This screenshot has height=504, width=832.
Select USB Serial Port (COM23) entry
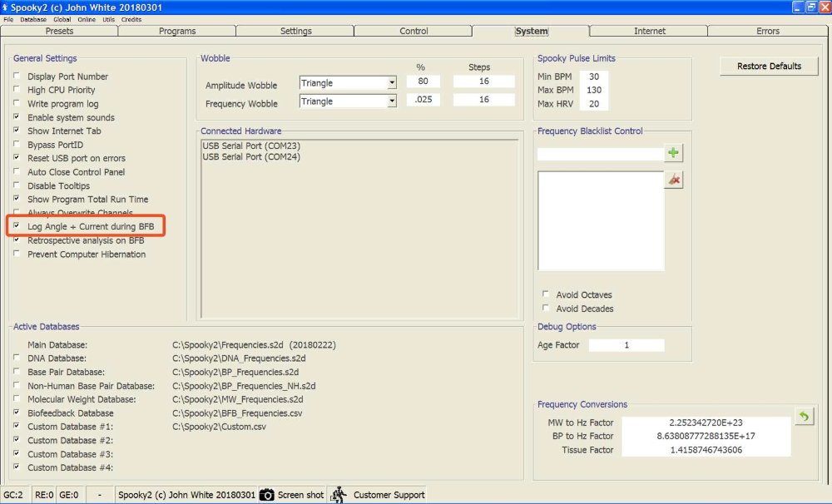[x=251, y=146]
